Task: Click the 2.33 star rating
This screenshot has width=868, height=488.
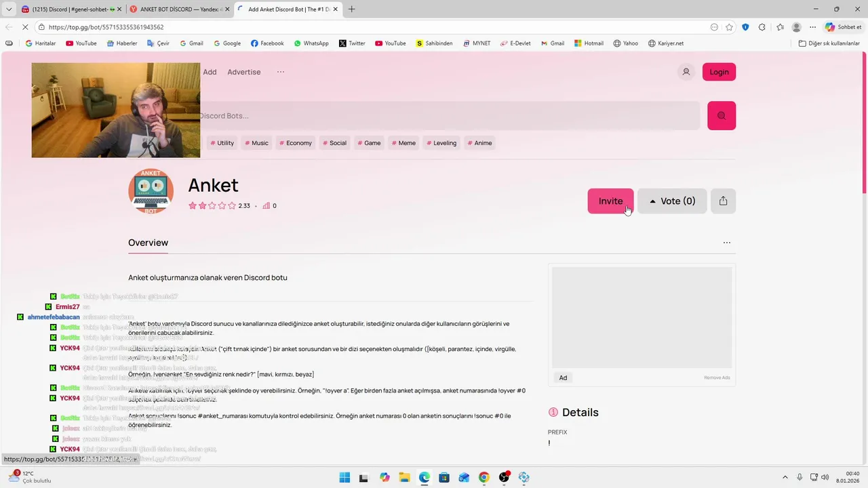Action: tap(219, 206)
